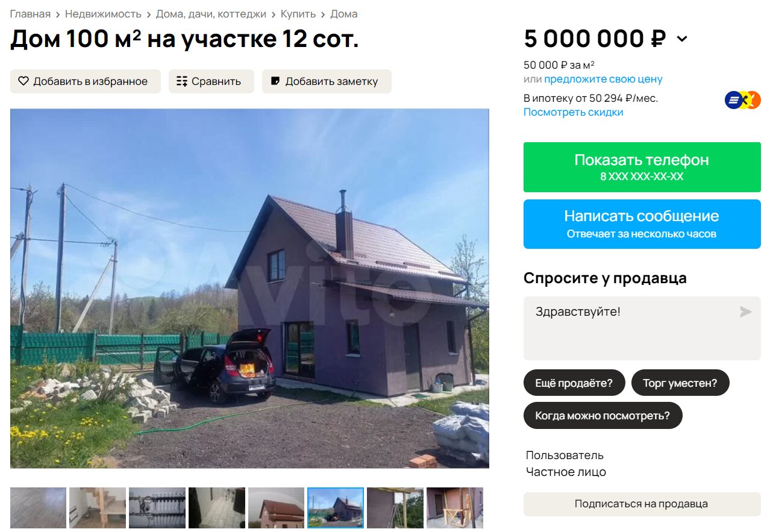The width and height of the screenshot is (770, 532).
Task: Click the note icon in Добавить заметку
Action: [x=275, y=81]
